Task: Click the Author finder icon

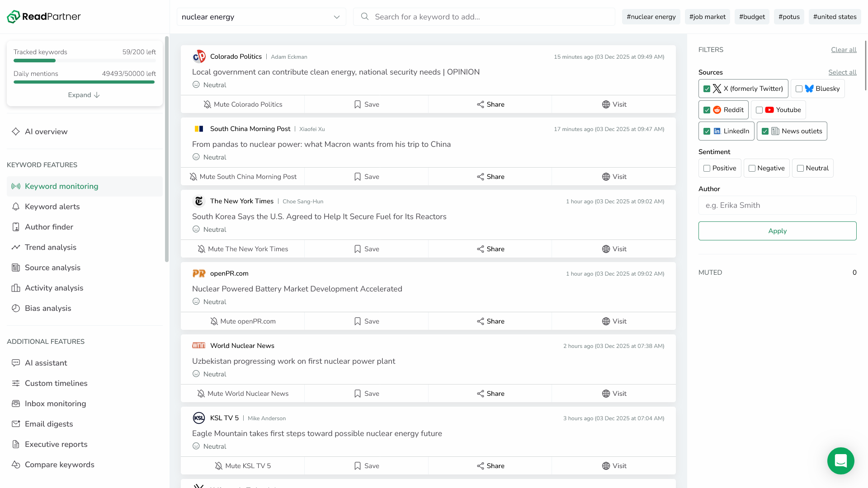Action: tap(16, 227)
